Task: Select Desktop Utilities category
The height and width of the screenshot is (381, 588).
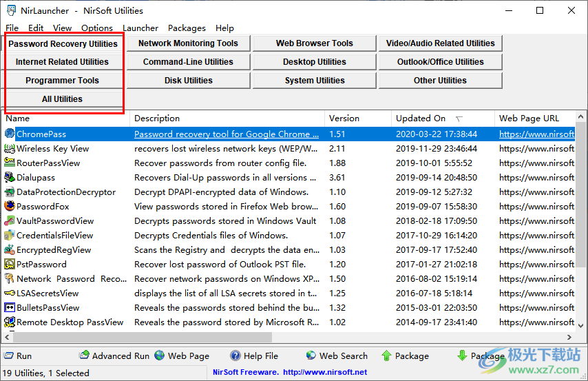Action: [314, 61]
